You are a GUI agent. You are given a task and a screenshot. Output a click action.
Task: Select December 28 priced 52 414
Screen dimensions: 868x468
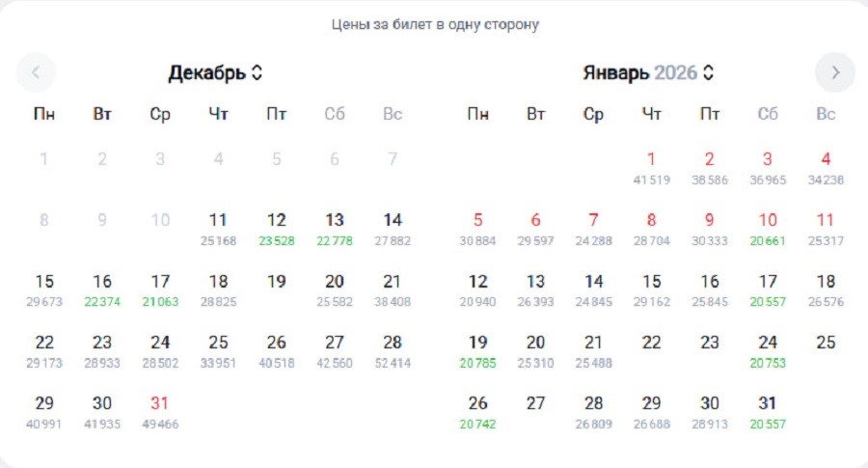[393, 351]
